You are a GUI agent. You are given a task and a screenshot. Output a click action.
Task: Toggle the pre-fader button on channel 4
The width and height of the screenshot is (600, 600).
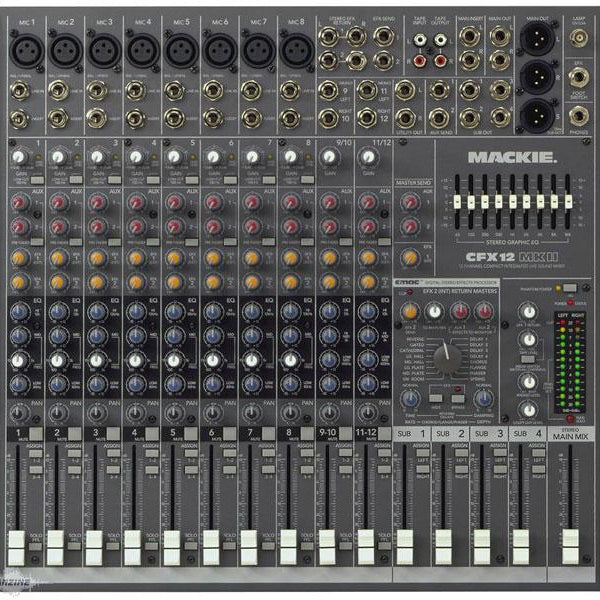pos(153,242)
